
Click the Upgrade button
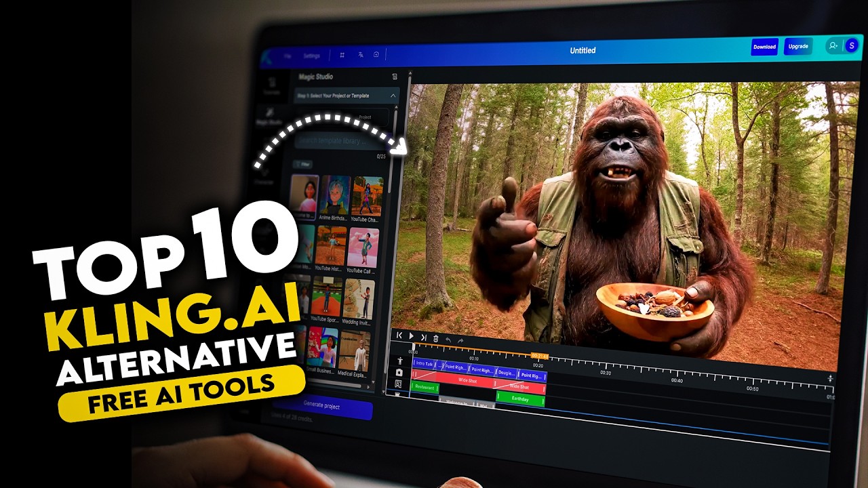[798, 46]
